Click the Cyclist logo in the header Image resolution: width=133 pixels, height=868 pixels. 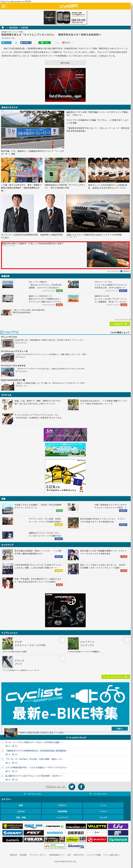pos(69,6)
